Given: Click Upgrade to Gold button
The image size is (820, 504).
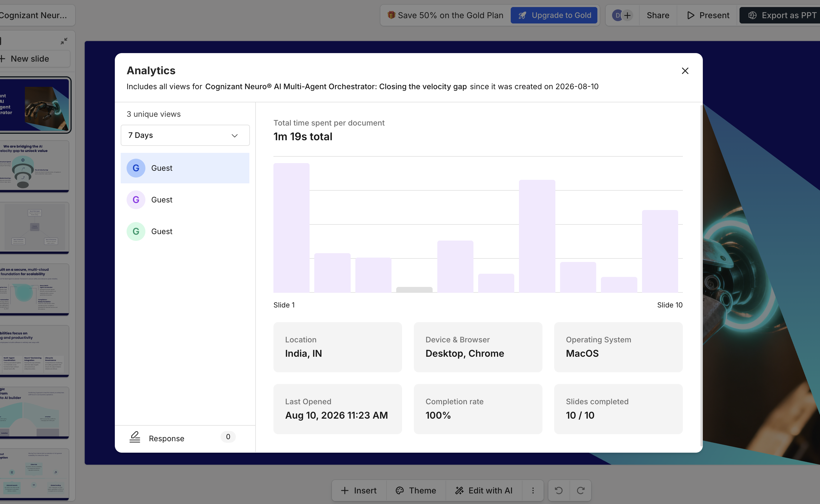Looking at the screenshot, I should [554, 15].
